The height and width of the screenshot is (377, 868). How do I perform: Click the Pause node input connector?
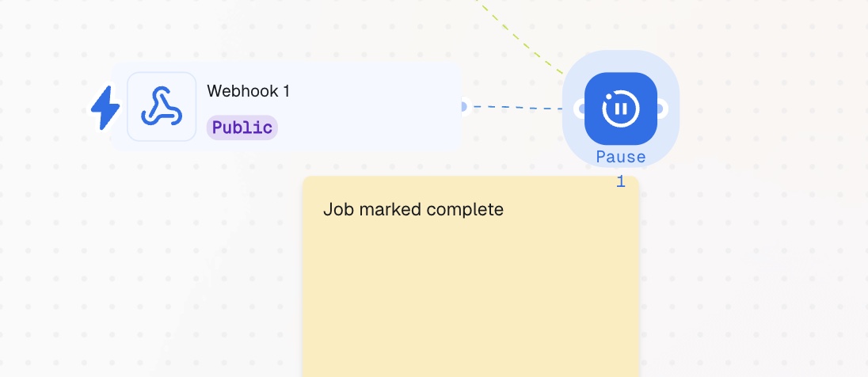(581, 109)
